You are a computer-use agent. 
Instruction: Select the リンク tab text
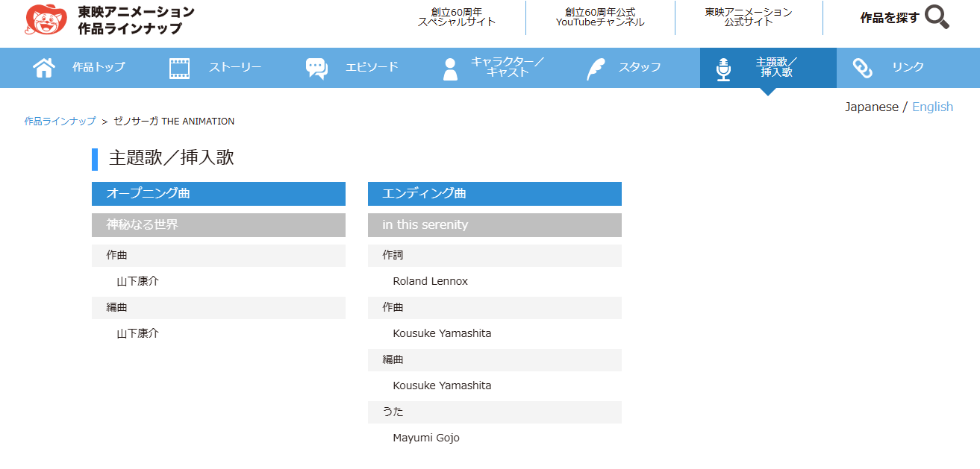(x=908, y=67)
